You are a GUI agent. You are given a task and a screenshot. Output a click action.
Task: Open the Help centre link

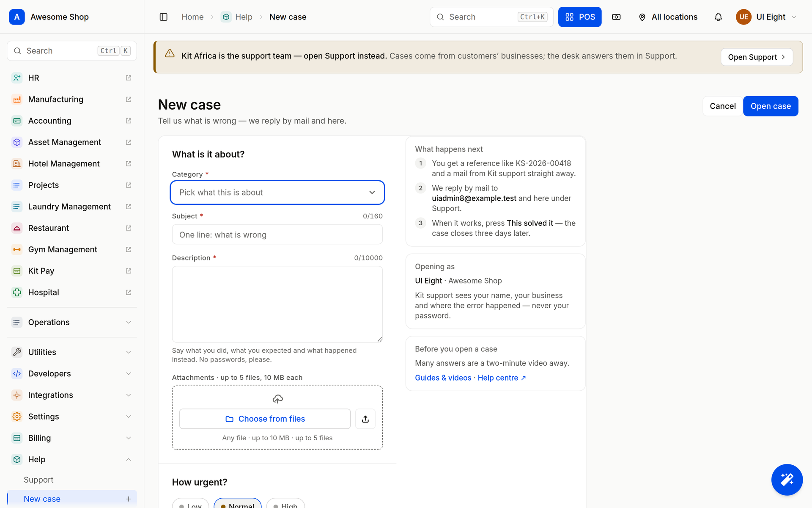click(502, 378)
